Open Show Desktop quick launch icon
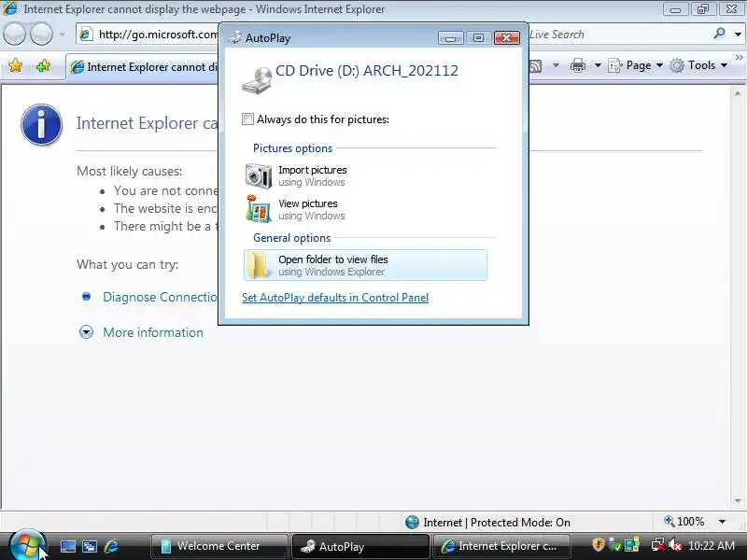The height and width of the screenshot is (560, 747). (67, 546)
